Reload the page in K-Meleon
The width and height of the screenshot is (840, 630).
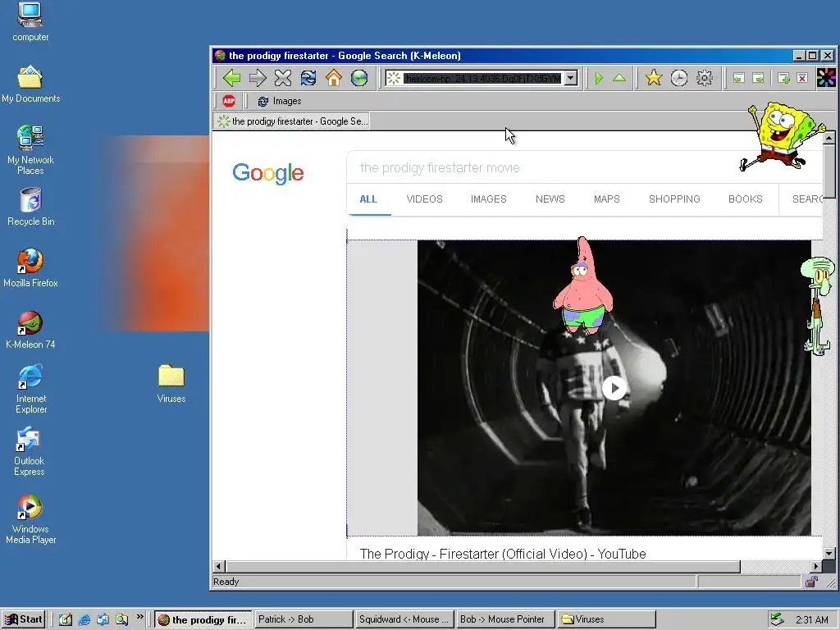click(308, 78)
